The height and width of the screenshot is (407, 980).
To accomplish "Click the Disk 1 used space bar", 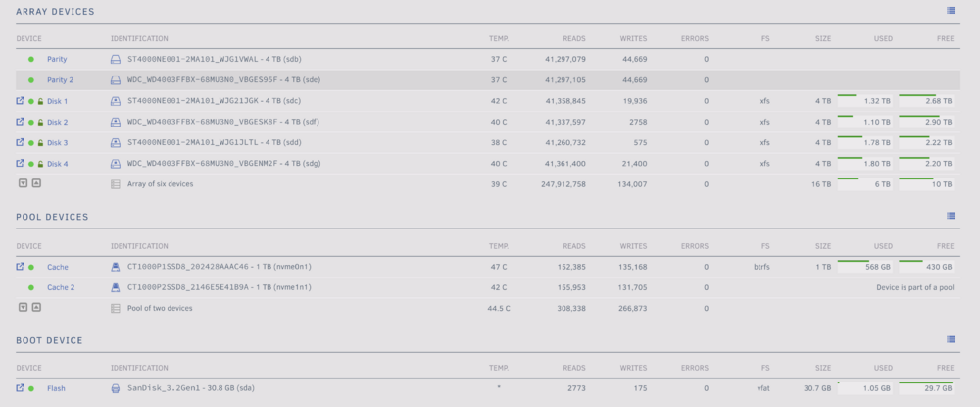I will 865,101.
